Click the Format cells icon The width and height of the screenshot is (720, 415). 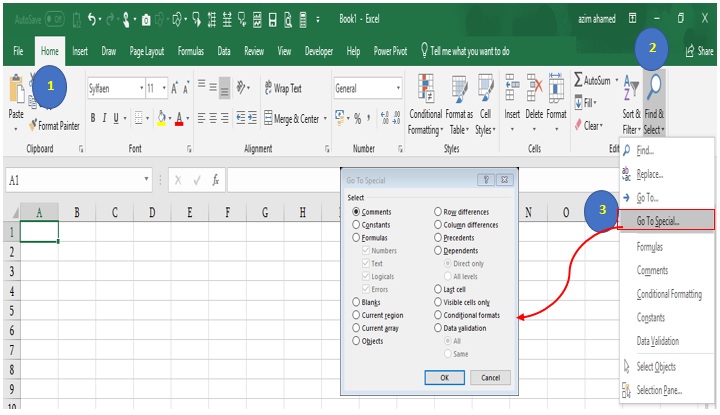556,87
